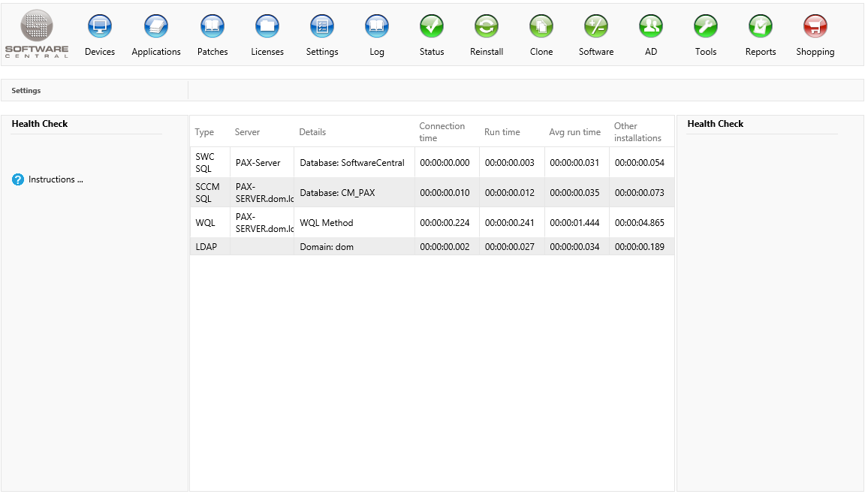Select the Settings toolbar icon

coord(322,27)
